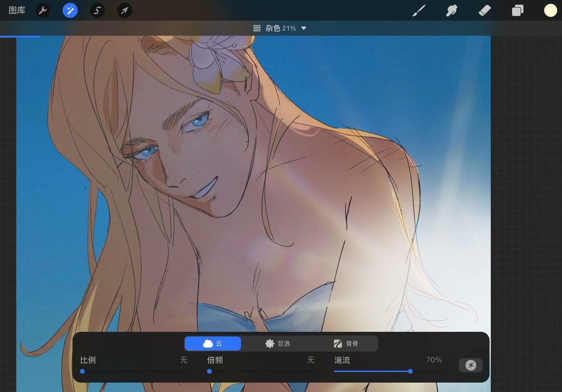The image size is (562, 392).
Task: Select the Smudge finger tool
Action: click(x=451, y=10)
